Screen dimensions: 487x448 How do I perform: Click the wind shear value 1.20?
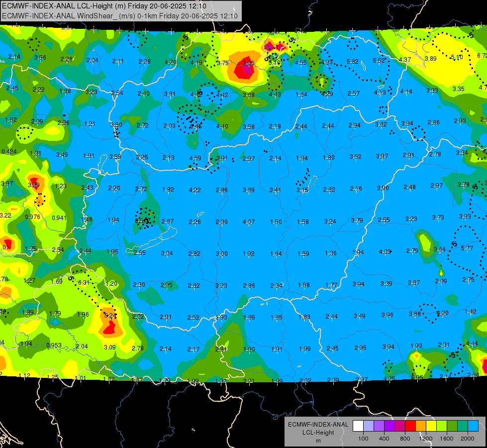click(x=111, y=284)
